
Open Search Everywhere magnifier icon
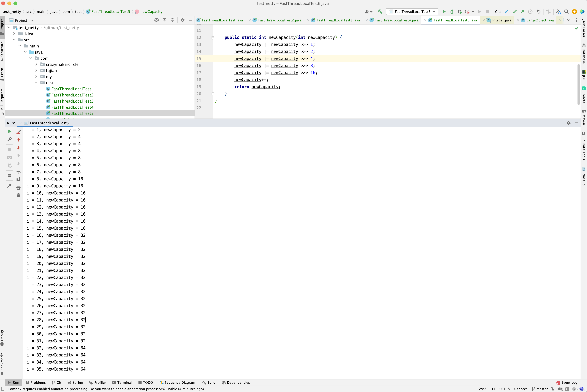pyautogui.click(x=566, y=11)
